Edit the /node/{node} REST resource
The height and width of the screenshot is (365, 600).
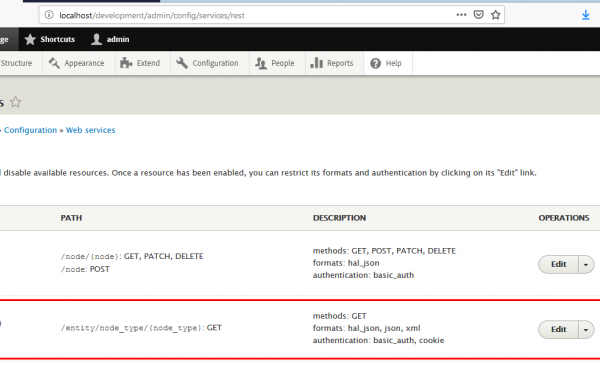pyautogui.click(x=558, y=264)
